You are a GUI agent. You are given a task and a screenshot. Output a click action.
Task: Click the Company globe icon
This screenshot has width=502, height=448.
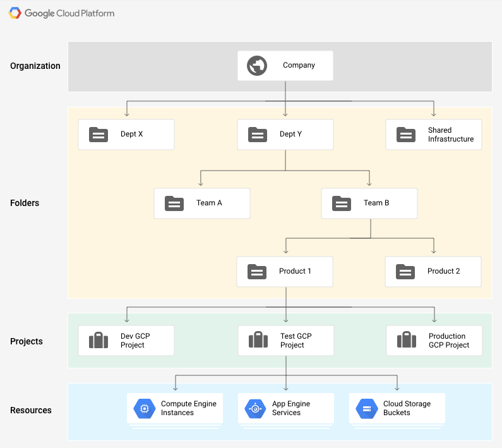(x=257, y=66)
